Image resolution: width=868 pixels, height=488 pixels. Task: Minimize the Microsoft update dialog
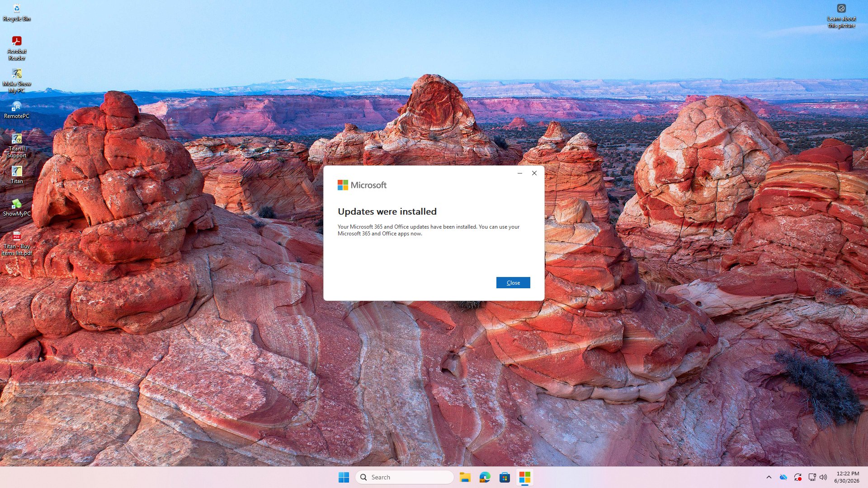click(520, 173)
